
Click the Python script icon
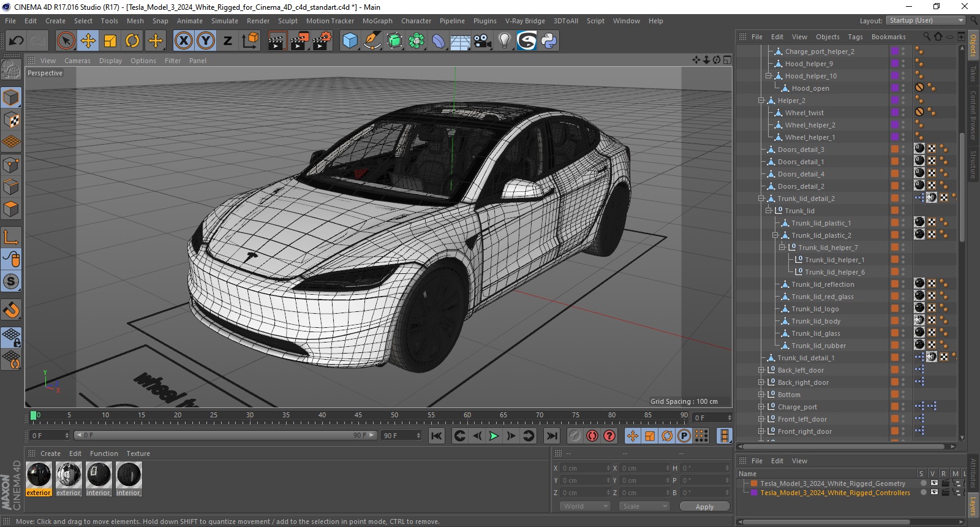click(549, 41)
